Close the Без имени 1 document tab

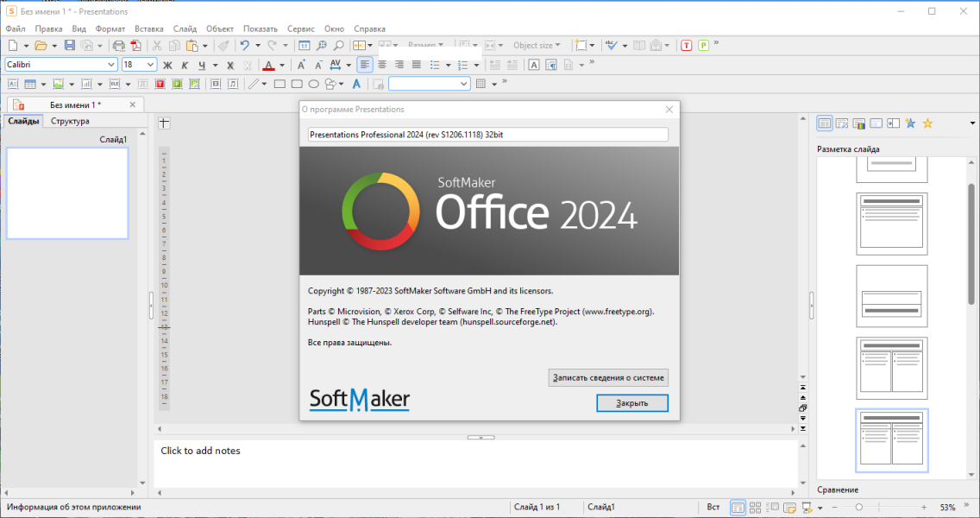click(x=133, y=105)
